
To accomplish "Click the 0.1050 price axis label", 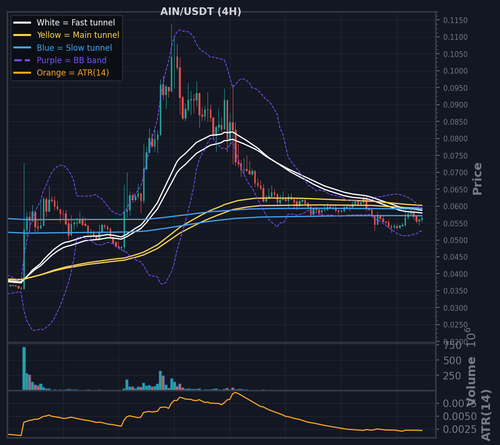I will [455, 54].
